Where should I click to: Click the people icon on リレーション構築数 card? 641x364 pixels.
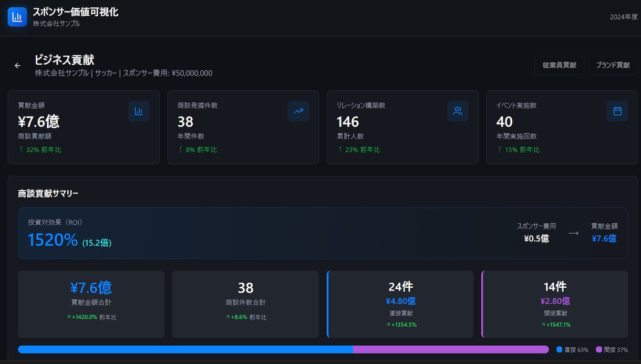(x=458, y=111)
